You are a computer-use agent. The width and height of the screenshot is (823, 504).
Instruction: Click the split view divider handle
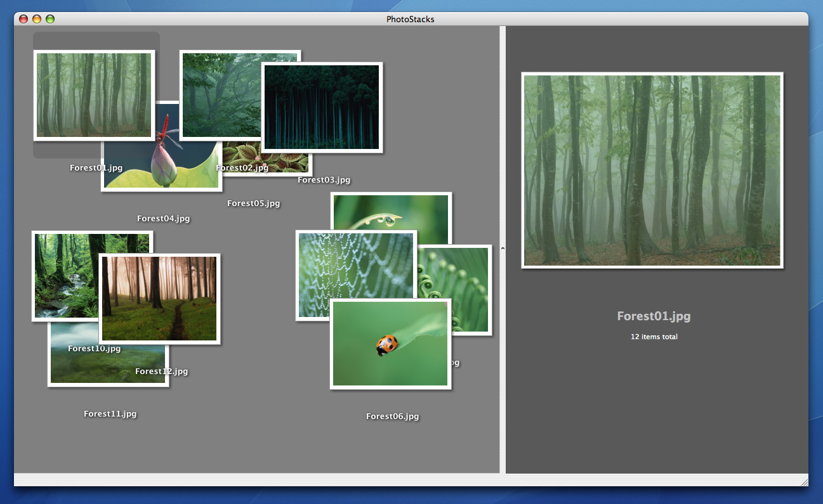(503, 249)
